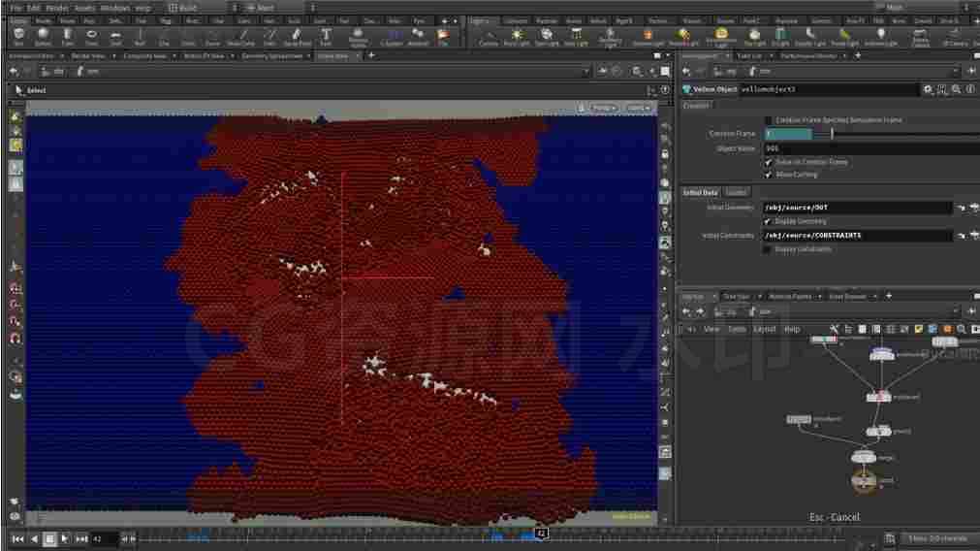Jump to the first frame
This screenshot has width=980, height=551.
pos(18,539)
